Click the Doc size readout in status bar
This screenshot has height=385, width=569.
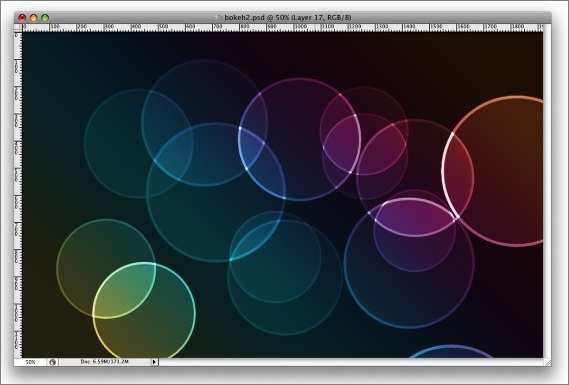tap(105, 362)
